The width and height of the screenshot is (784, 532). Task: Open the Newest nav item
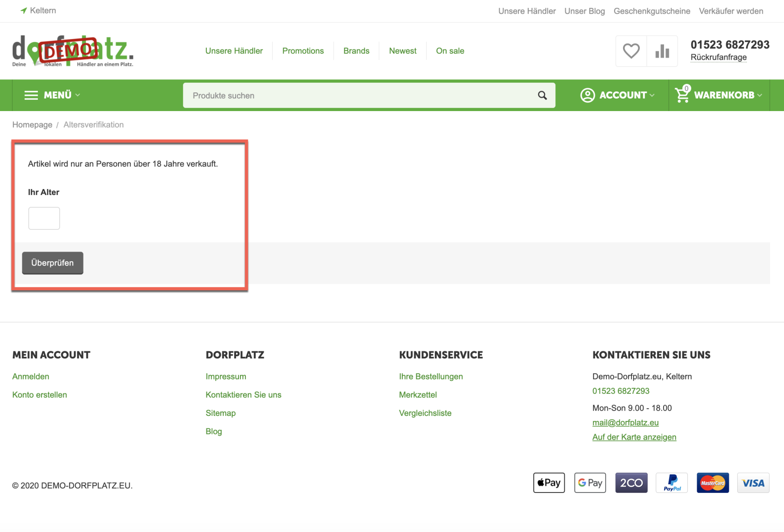click(403, 51)
